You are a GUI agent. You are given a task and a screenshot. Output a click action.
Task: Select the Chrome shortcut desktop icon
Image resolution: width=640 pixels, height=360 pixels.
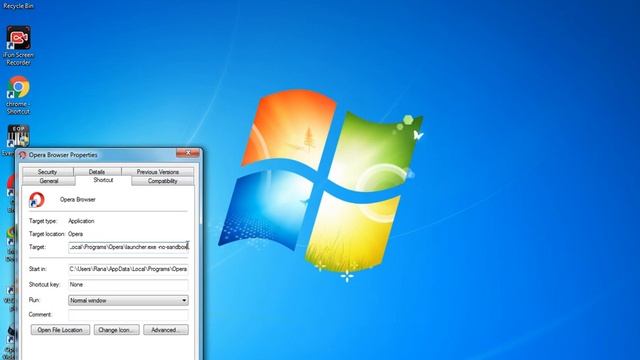point(18,95)
